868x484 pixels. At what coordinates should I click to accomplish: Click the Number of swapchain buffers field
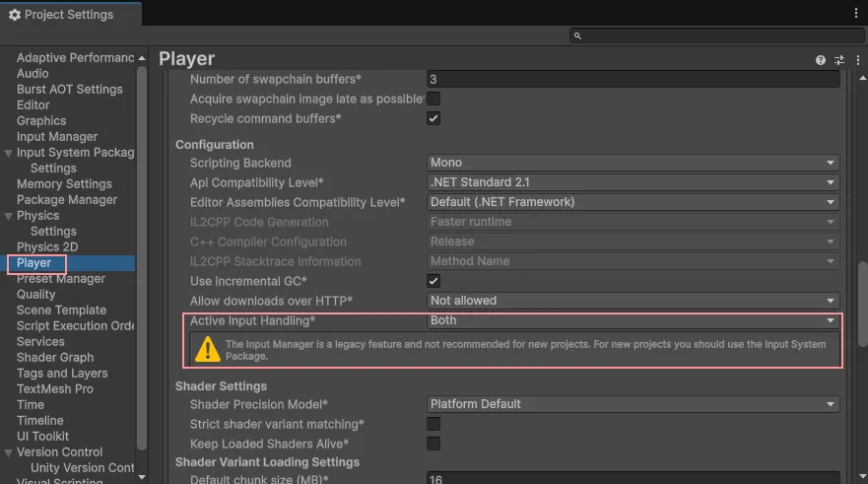[634, 79]
